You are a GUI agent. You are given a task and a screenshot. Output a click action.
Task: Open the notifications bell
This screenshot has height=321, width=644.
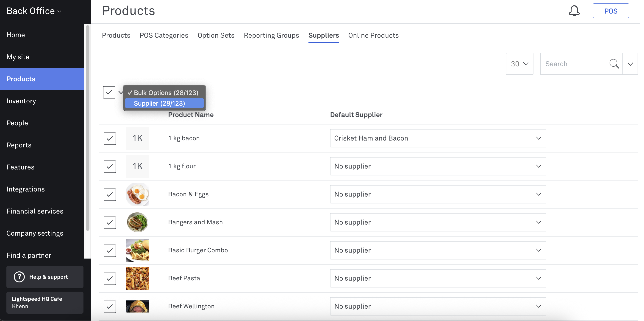tap(574, 11)
